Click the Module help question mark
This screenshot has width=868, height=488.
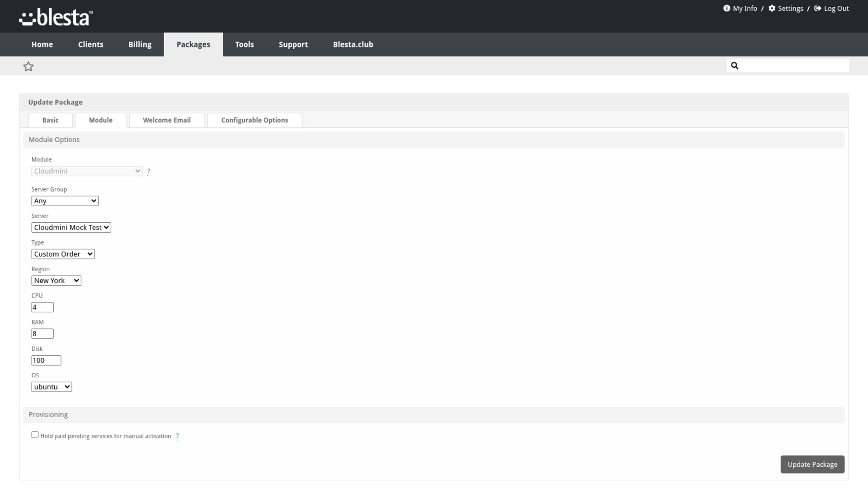point(149,171)
